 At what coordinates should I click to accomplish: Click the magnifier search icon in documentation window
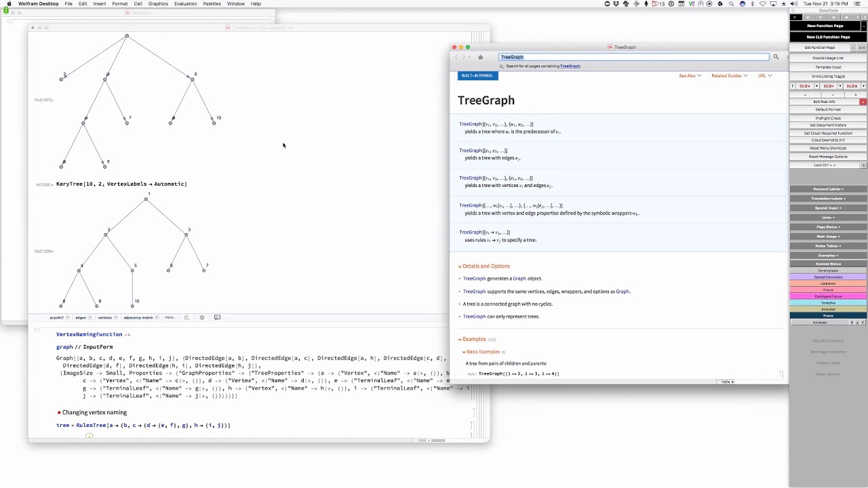[x=776, y=57]
